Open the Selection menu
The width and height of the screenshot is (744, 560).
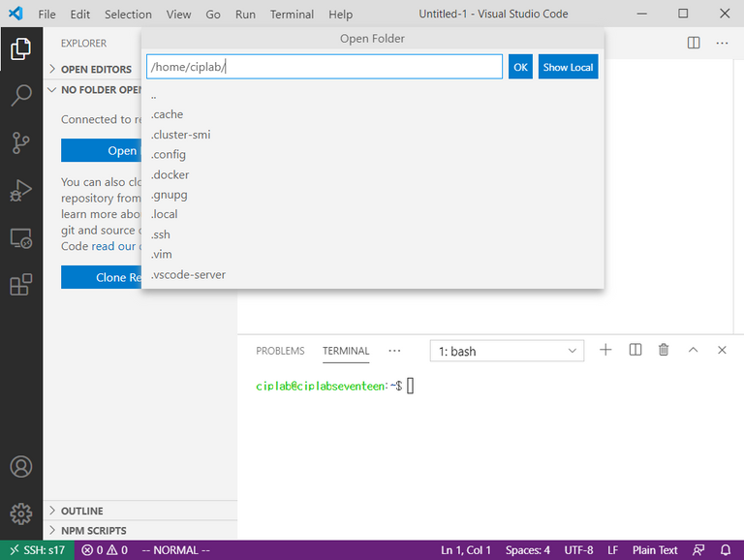(x=128, y=15)
